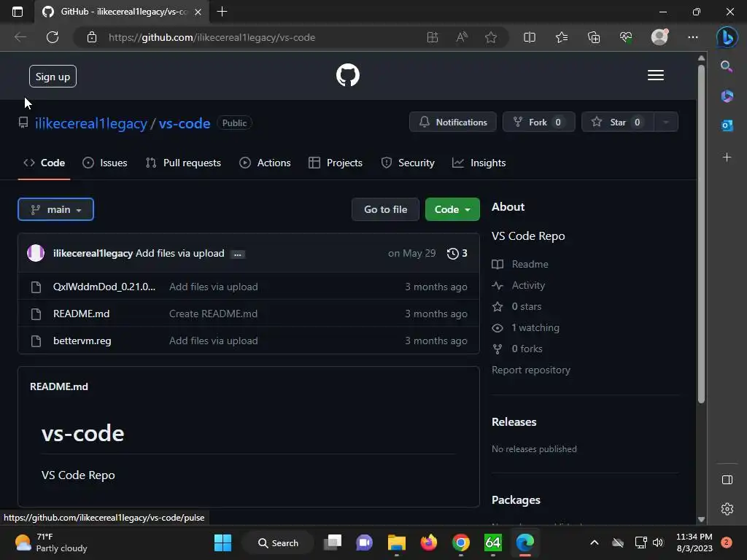Open ilikecereal1legacy owner link
The width and height of the screenshot is (747, 560).
(x=91, y=123)
